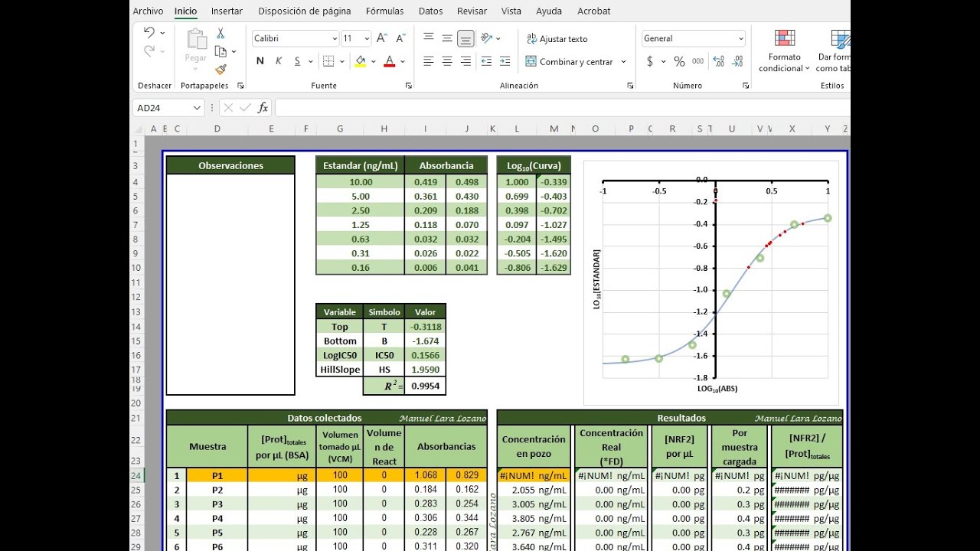Open Combinar y centrar dropdown arrow

point(623,62)
